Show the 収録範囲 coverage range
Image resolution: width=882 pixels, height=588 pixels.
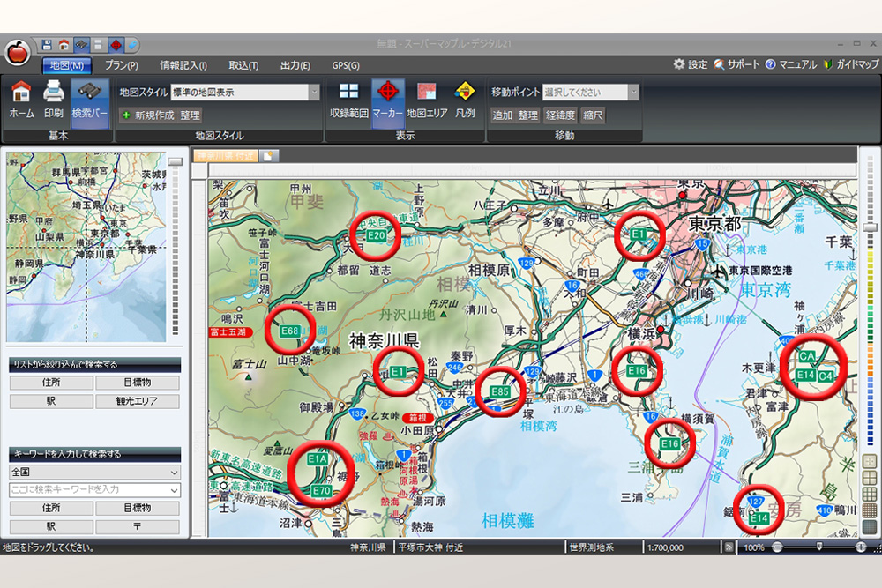point(348,100)
